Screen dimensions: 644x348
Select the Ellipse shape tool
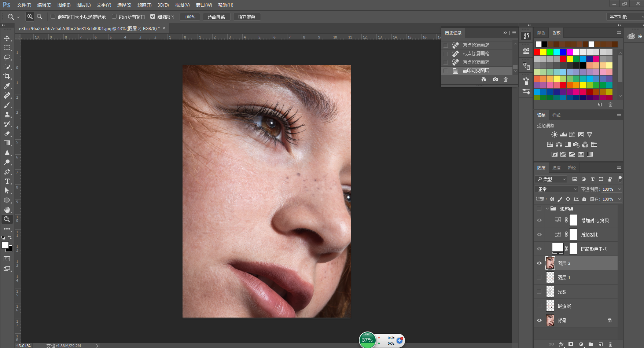point(7,200)
